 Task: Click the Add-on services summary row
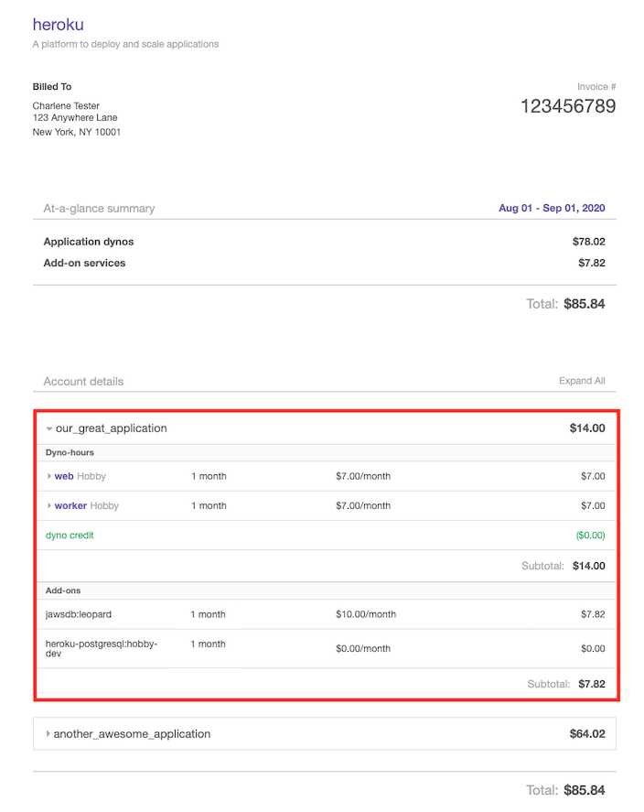coord(84,263)
